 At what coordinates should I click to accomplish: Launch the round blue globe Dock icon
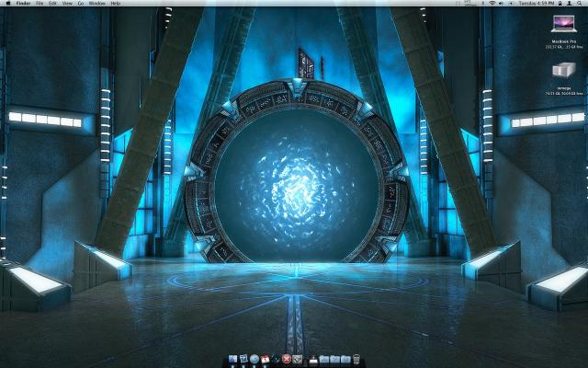click(254, 359)
